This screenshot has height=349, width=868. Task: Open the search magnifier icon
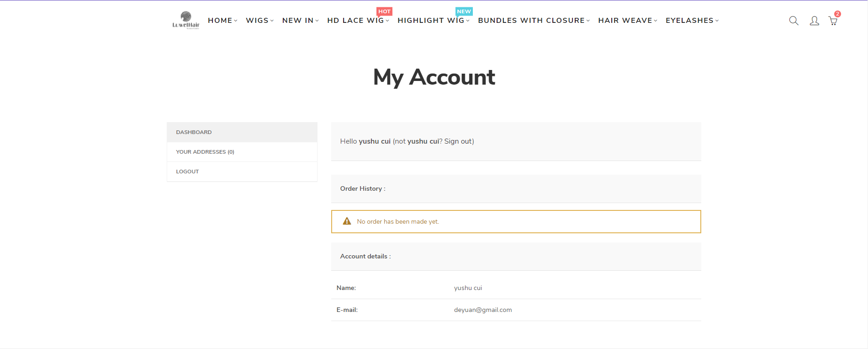click(794, 21)
